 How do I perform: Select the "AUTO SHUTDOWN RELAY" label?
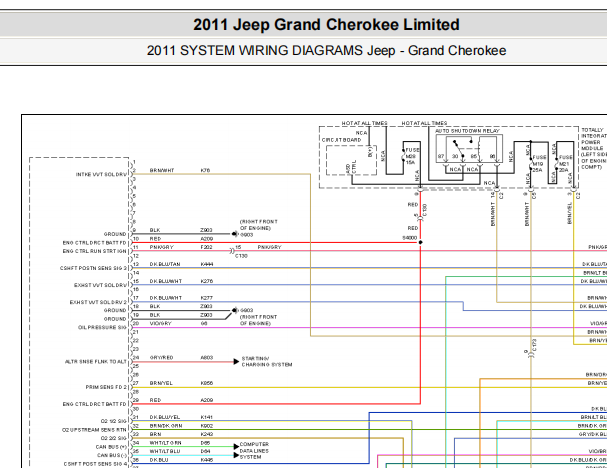pyautogui.click(x=467, y=131)
